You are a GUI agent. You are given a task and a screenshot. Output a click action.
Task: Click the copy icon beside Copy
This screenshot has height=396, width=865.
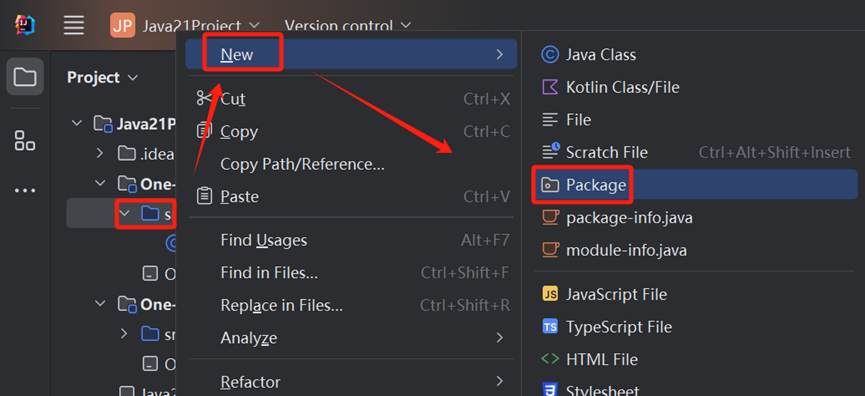point(204,131)
